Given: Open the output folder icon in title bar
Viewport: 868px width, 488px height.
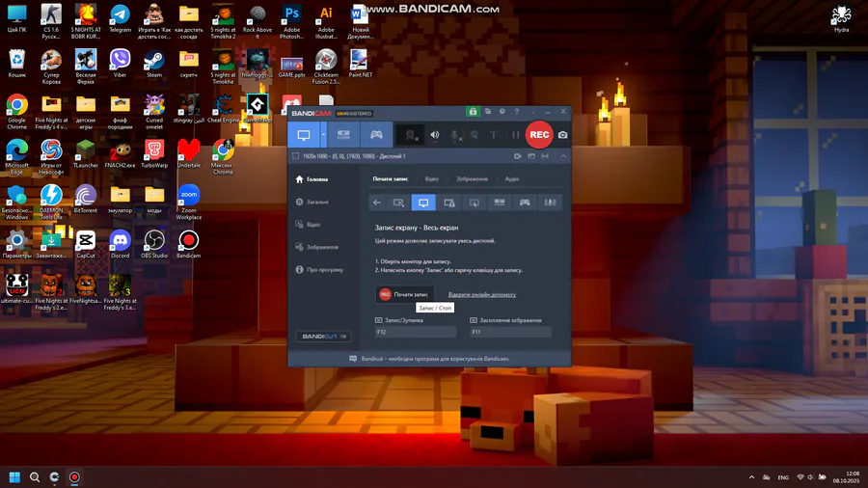Looking at the screenshot, I should click(x=488, y=112).
